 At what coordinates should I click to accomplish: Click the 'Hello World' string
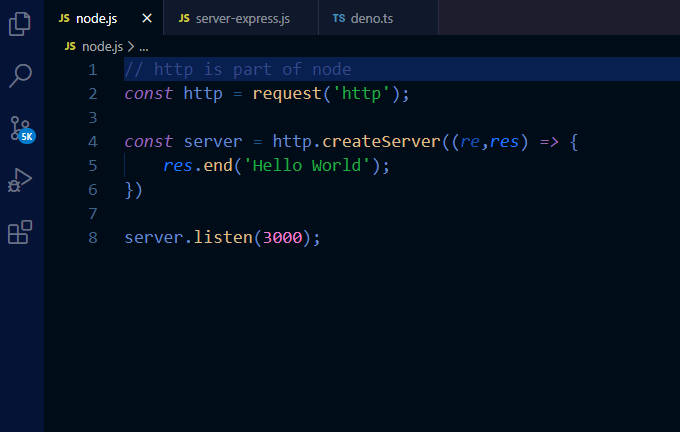[307, 166]
